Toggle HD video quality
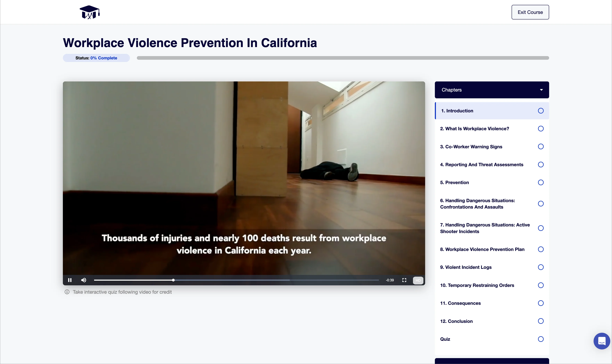The height and width of the screenshot is (364, 612). pos(418,280)
